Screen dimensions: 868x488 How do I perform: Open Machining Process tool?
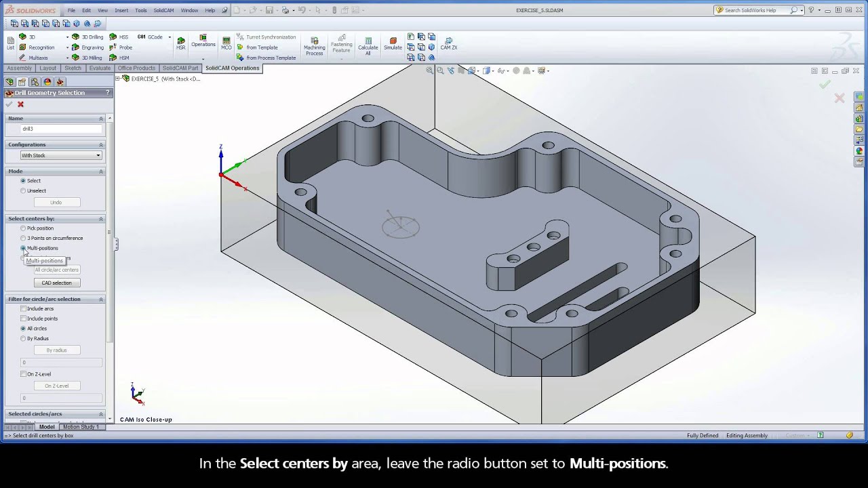pos(314,46)
